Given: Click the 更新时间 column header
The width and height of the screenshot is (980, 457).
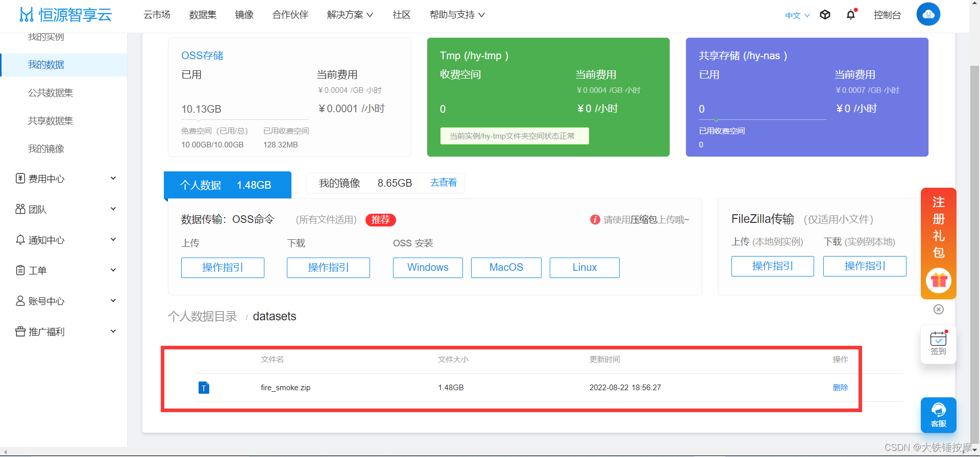Looking at the screenshot, I should pyautogui.click(x=605, y=360).
